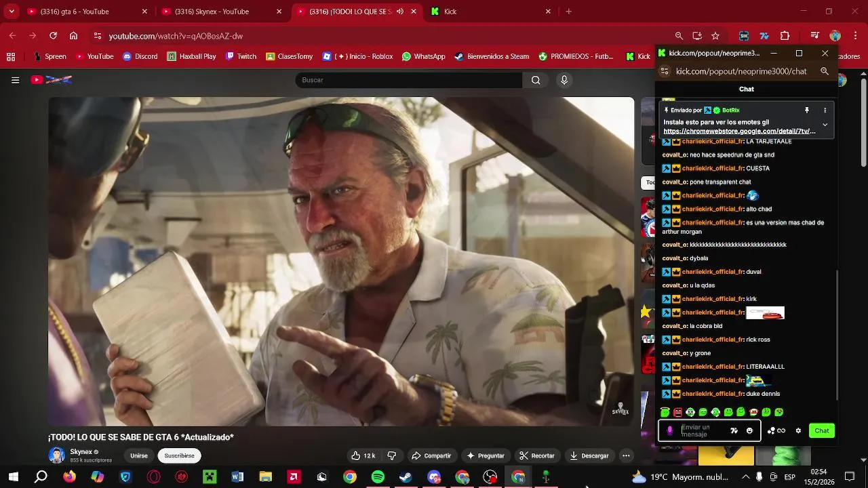Open Kick chat settings gear
The height and width of the screenshot is (488, 868).
(798, 430)
